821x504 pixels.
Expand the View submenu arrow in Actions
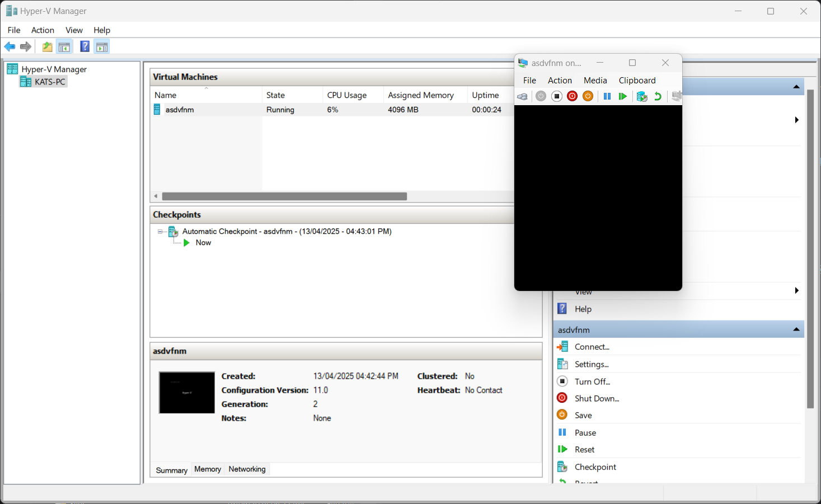pos(796,290)
